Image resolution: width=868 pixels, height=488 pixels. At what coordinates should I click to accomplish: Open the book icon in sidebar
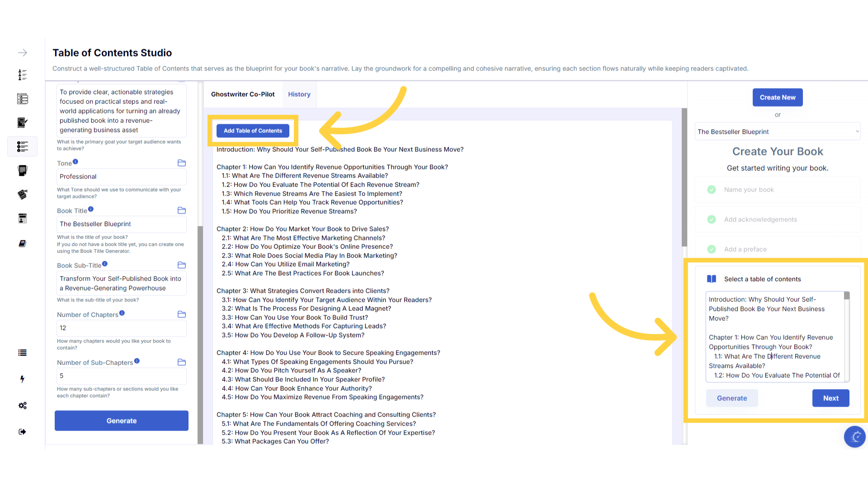pos(22,244)
